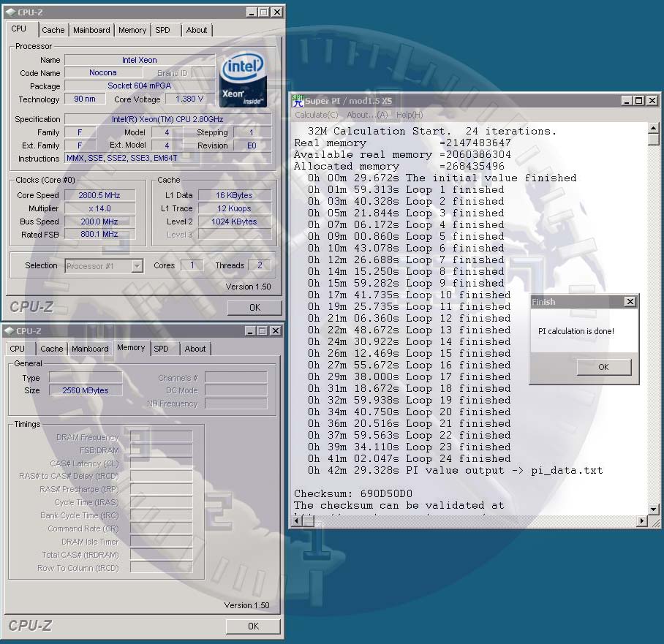Click the Socket 604 mPGA package field
664x644 pixels.
pyautogui.click(x=140, y=86)
